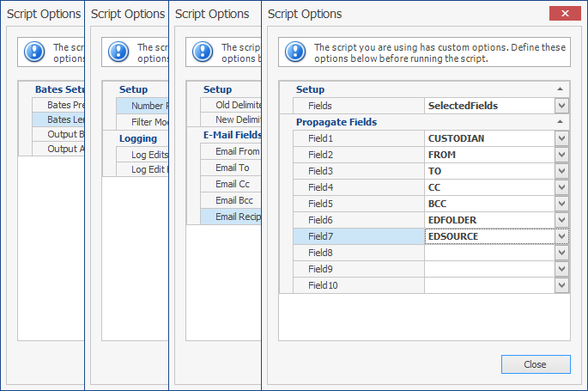
Task: Open the Field1 CUSTODIAN dropdown arrow
Action: [x=561, y=138]
